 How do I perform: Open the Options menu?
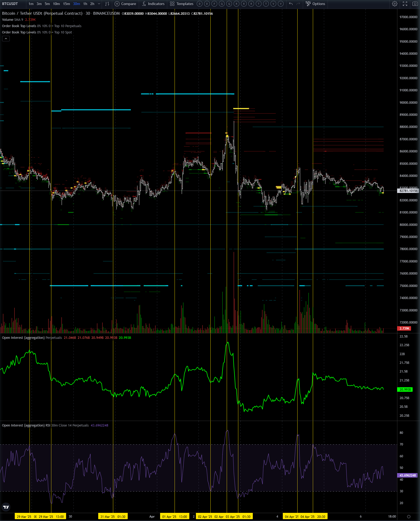(x=315, y=4)
